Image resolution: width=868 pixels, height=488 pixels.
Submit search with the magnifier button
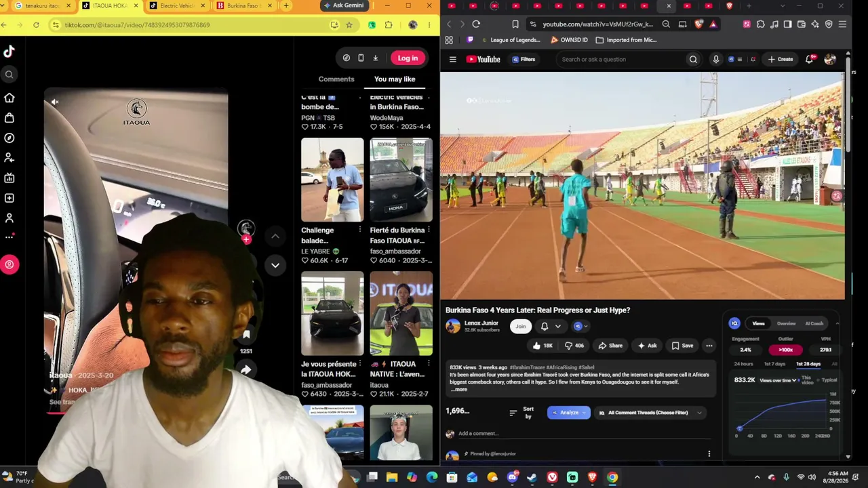693,60
